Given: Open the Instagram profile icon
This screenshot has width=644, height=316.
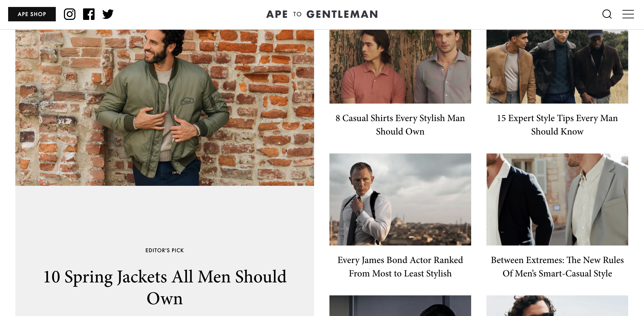Looking at the screenshot, I should [69, 14].
